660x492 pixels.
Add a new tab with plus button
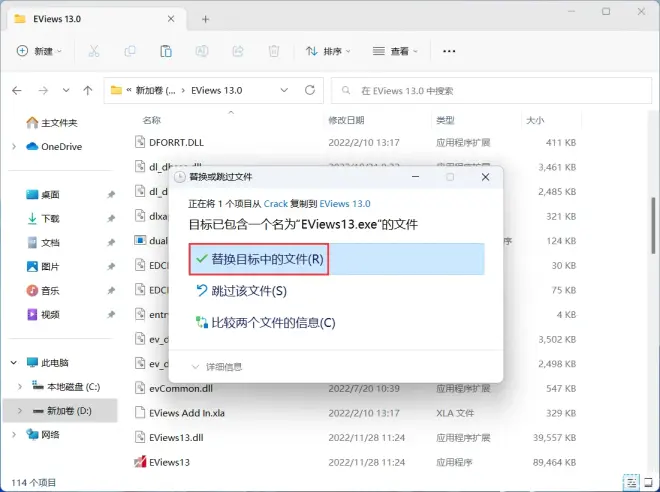[205, 19]
